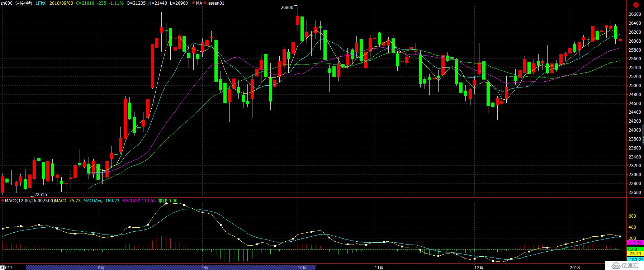Viewport: 644px width, 270px height.
Task: Click the 11月 time axis label
Action: point(379,267)
